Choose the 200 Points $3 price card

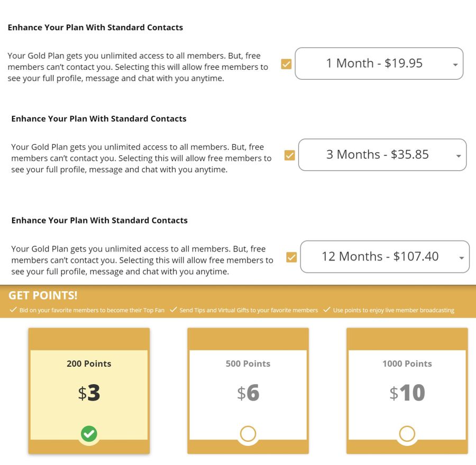(89, 390)
